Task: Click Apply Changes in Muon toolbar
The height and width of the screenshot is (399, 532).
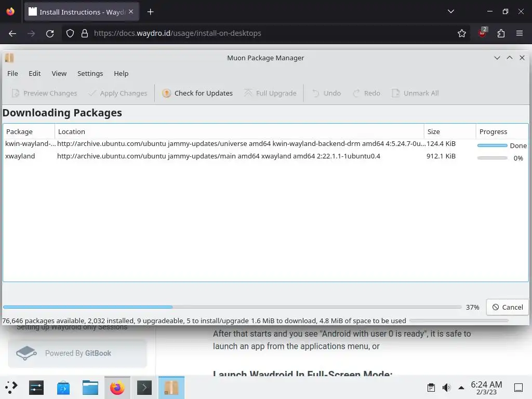Action: [117, 94]
